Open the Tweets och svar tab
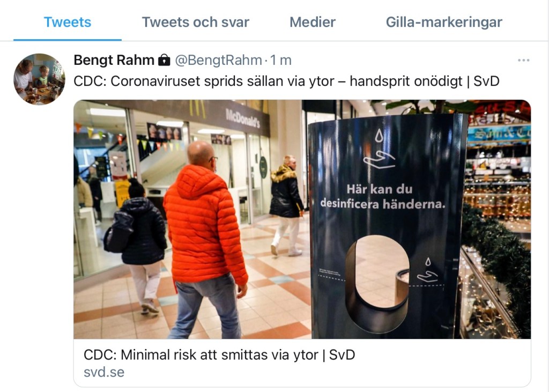Viewport: 549px width, 392px height. 195,22
